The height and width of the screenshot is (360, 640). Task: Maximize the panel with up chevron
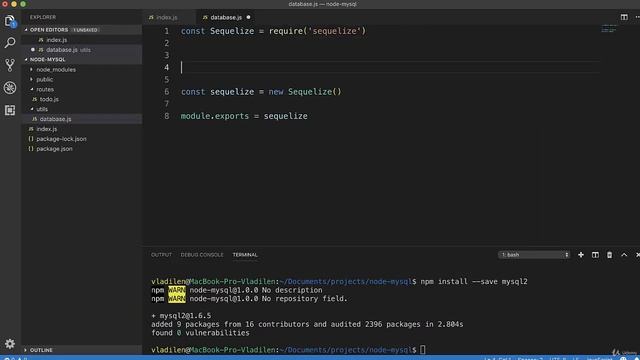tap(624, 255)
